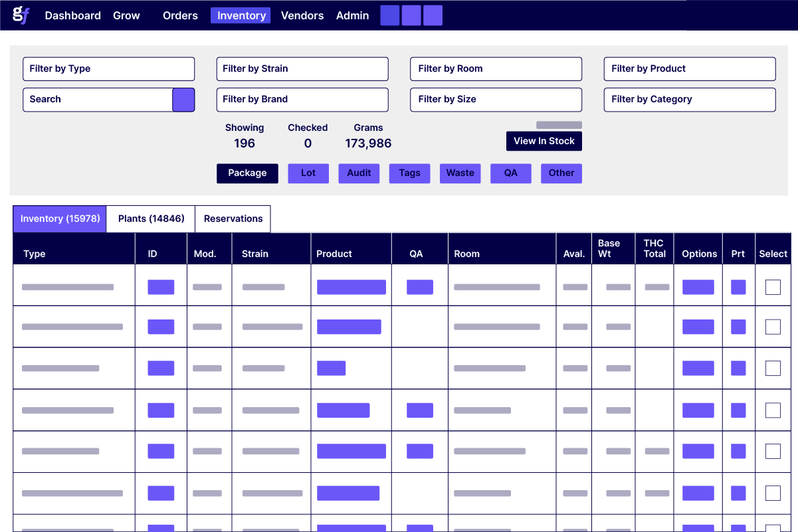Viewport: 798px width, 532px height.
Task: Click the search submit icon beside Search field
Action: (183, 100)
